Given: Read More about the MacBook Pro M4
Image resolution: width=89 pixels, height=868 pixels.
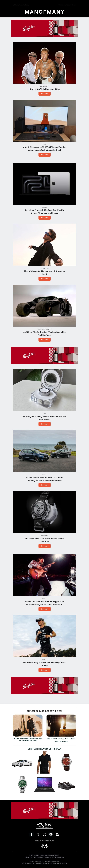Looking at the screenshot, I should pyautogui.click(x=44, y=218).
